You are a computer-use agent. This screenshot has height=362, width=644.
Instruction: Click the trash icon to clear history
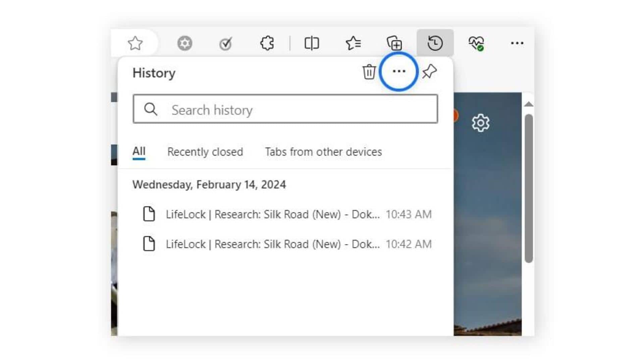coord(369,72)
